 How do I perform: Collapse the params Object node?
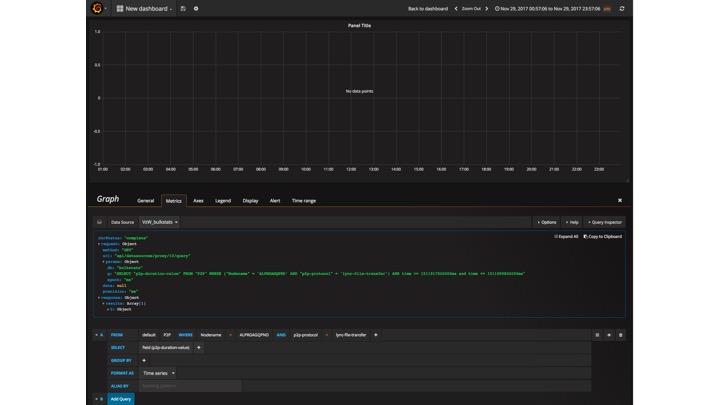(x=103, y=262)
